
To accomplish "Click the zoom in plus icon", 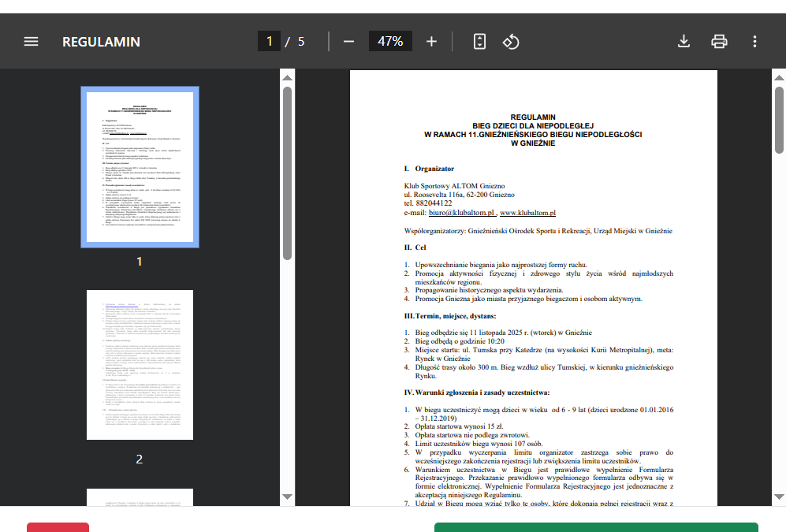I will pyautogui.click(x=431, y=42).
